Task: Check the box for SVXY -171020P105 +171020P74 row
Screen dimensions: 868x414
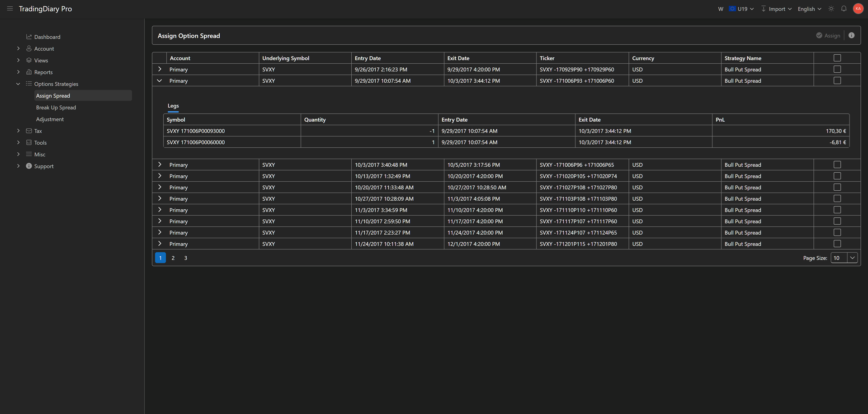Action: point(837,176)
